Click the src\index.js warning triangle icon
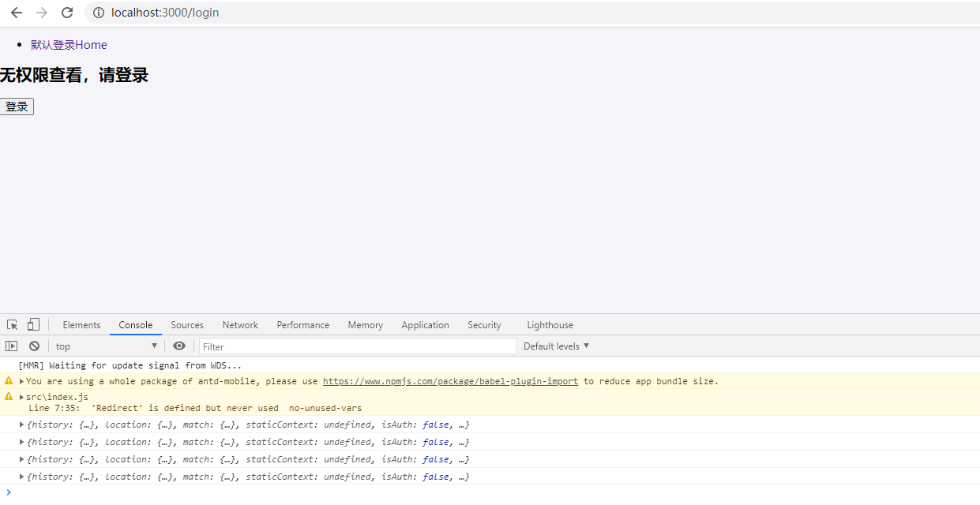Screen dimensions: 980x505 coord(9,396)
